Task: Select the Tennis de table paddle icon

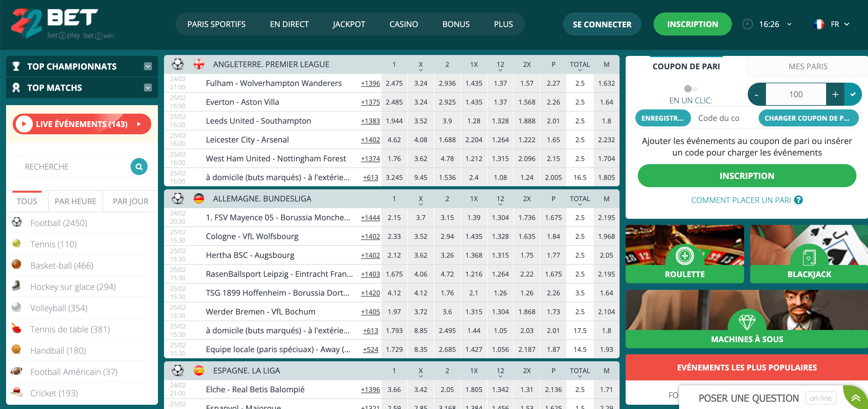Action: [x=16, y=328]
